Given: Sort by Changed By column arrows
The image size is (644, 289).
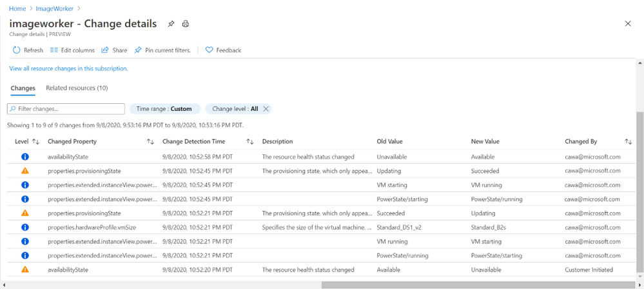Looking at the screenshot, I should tap(628, 141).
